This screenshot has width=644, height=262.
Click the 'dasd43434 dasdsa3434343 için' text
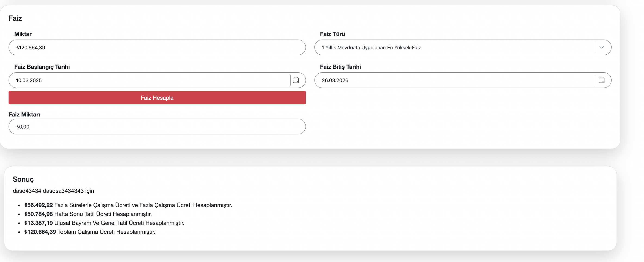point(53,191)
